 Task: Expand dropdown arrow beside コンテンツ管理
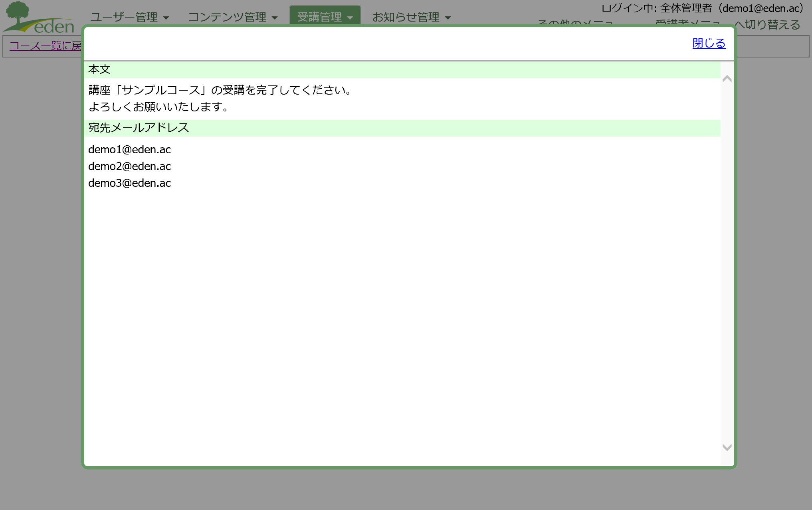tap(275, 18)
